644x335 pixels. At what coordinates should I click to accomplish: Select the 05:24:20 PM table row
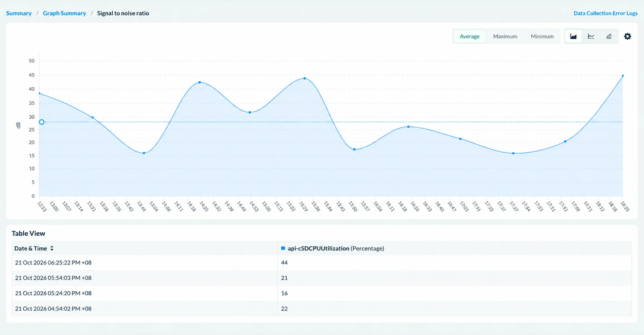322,293
